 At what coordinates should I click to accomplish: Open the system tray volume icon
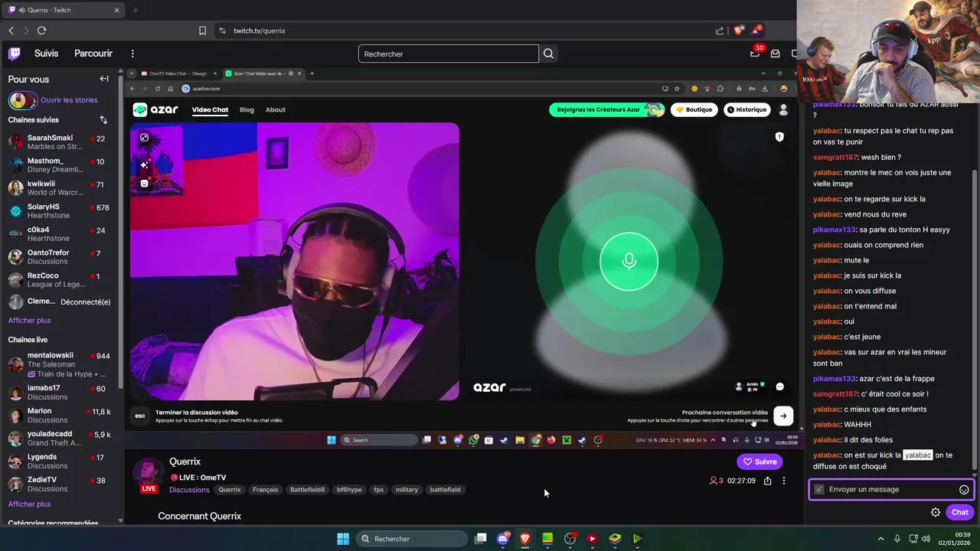(925, 539)
